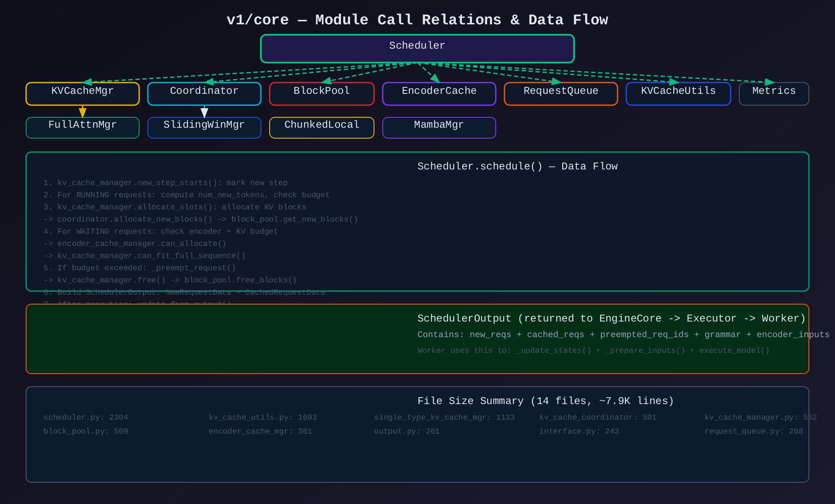Click the Scheduler.schedule() Data Flow heading
This screenshot has height=504, width=835.
pos(517,166)
